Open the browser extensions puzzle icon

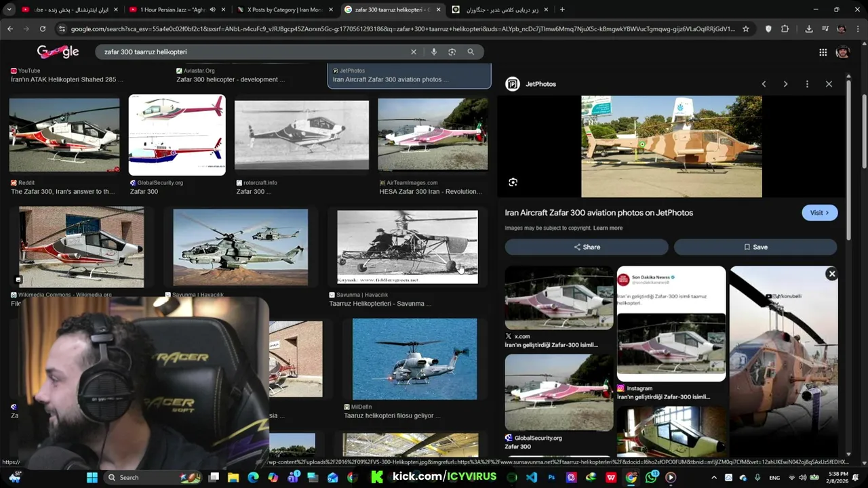pyautogui.click(x=785, y=29)
